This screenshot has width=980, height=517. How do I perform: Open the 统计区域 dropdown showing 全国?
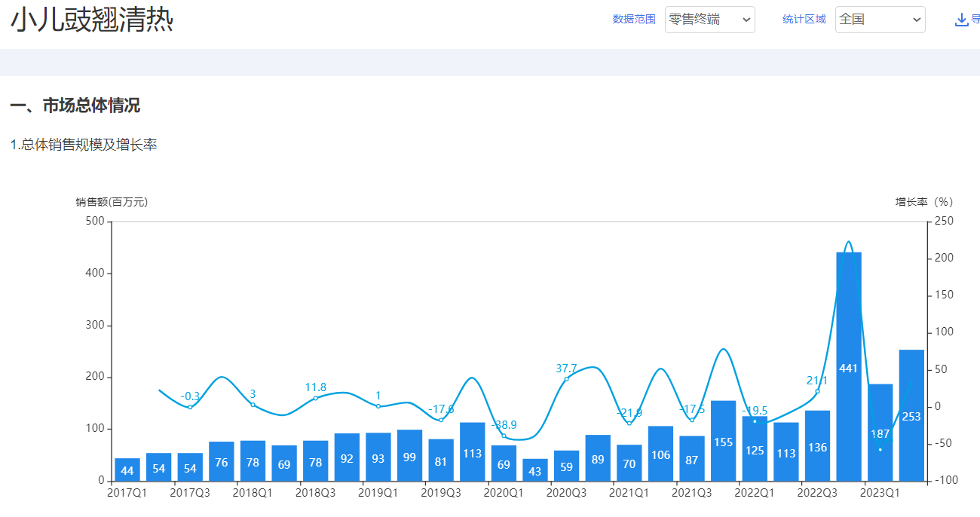coord(880,20)
